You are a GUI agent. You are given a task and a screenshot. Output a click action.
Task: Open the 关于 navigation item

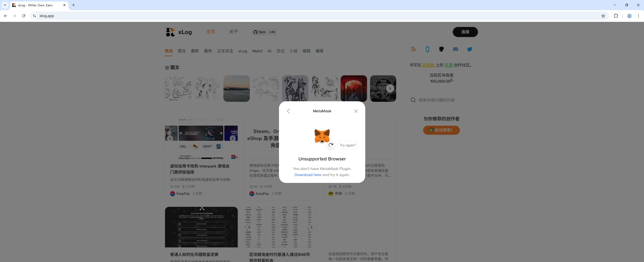pyautogui.click(x=233, y=32)
